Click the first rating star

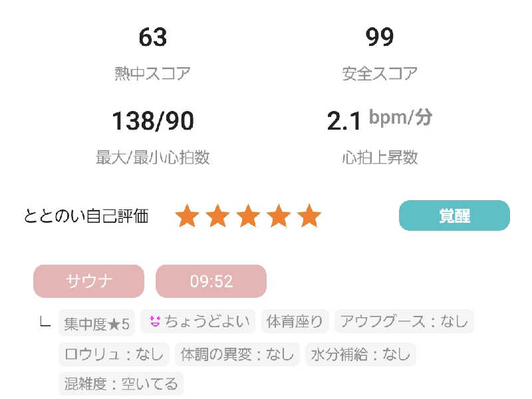187,216
